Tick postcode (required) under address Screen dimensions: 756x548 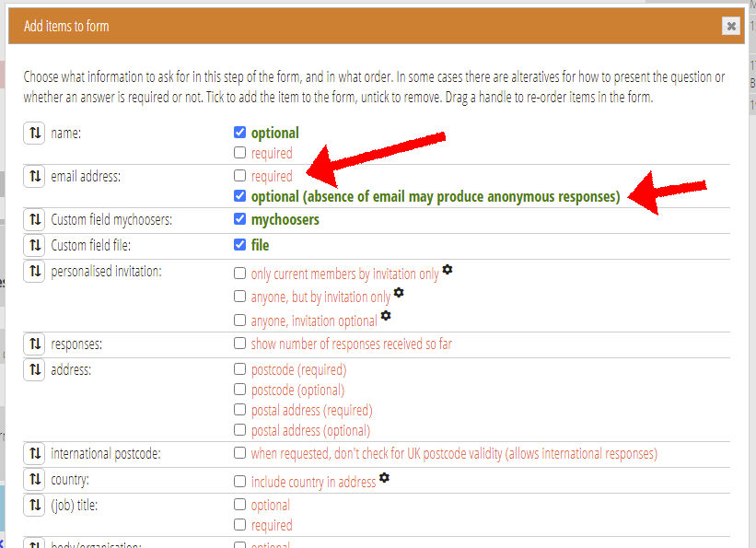tap(239, 369)
